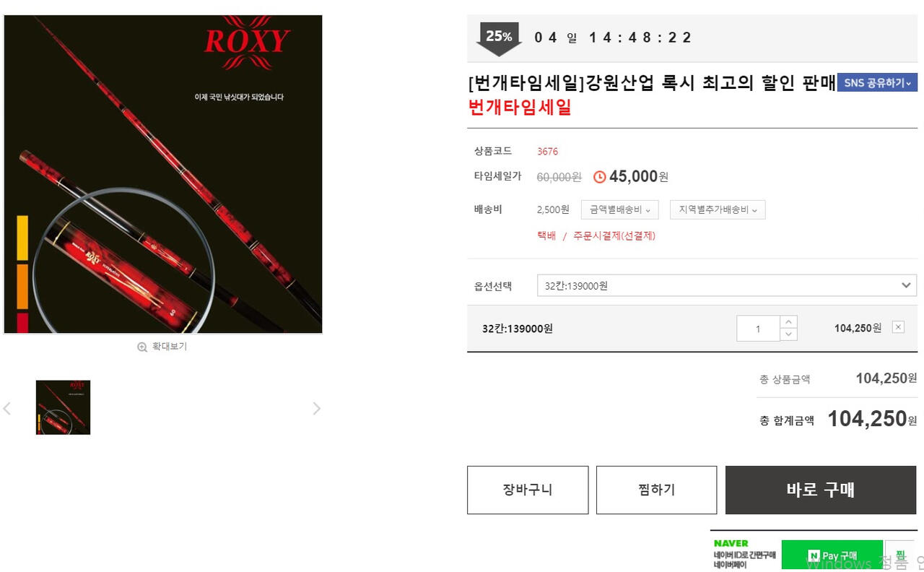Click the time-sale clock icon
Viewport: 924px width, 572px height.
tap(599, 177)
